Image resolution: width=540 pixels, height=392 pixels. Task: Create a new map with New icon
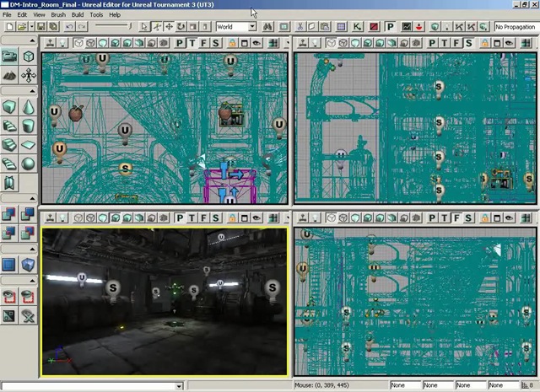coord(10,26)
